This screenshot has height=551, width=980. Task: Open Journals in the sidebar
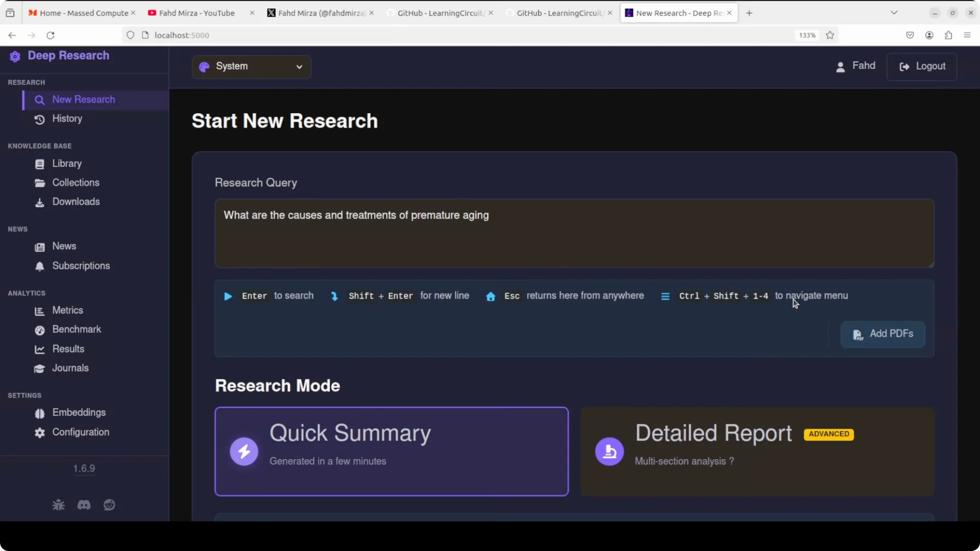click(x=95, y=368)
